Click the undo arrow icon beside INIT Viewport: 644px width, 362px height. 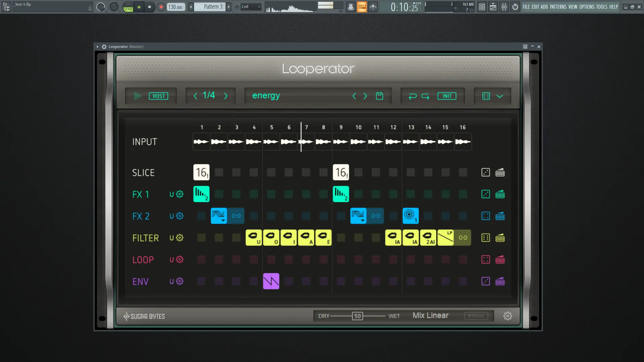(413, 96)
